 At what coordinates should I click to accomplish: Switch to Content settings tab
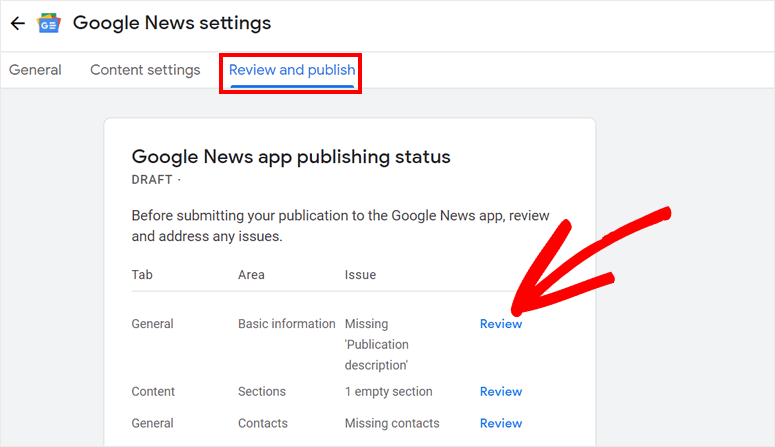pyautogui.click(x=145, y=70)
